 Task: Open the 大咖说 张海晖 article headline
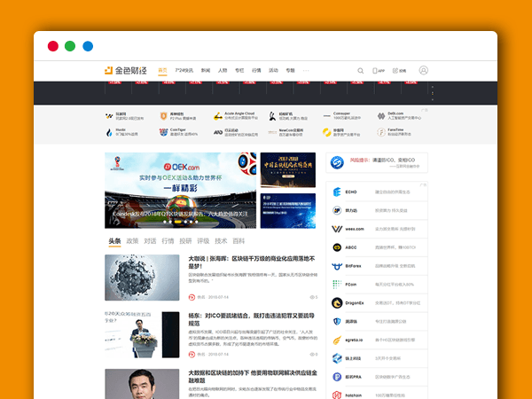(x=252, y=262)
